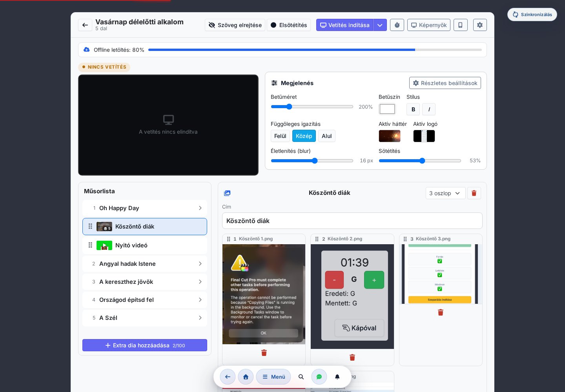Click the Sötétítés slider handle
The width and height of the screenshot is (565, 392).
(422, 161)
